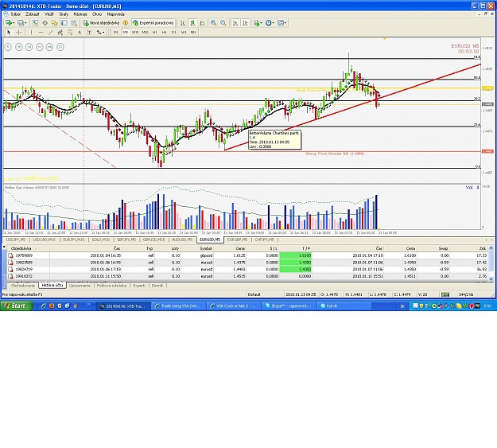Open the Vložiť menu
This screenshot has width=497, height=448.
pyautogui.click(x=49, y=14)
